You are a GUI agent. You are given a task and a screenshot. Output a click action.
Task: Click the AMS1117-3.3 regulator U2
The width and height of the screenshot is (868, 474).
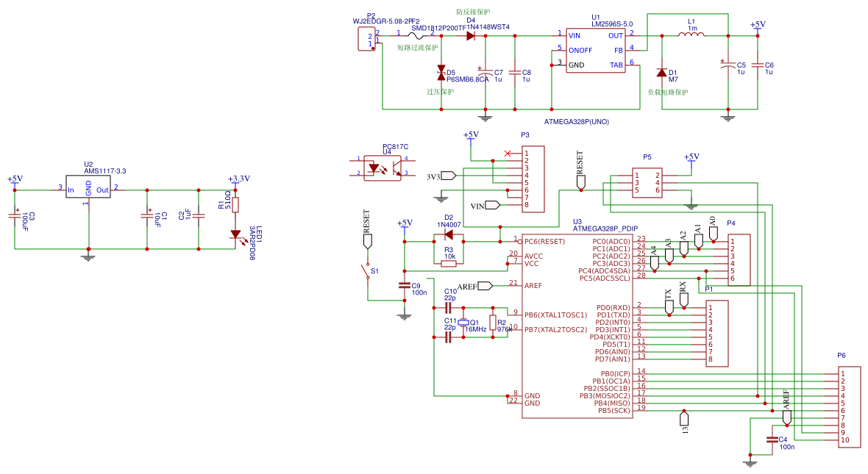[x=88, y=189]
